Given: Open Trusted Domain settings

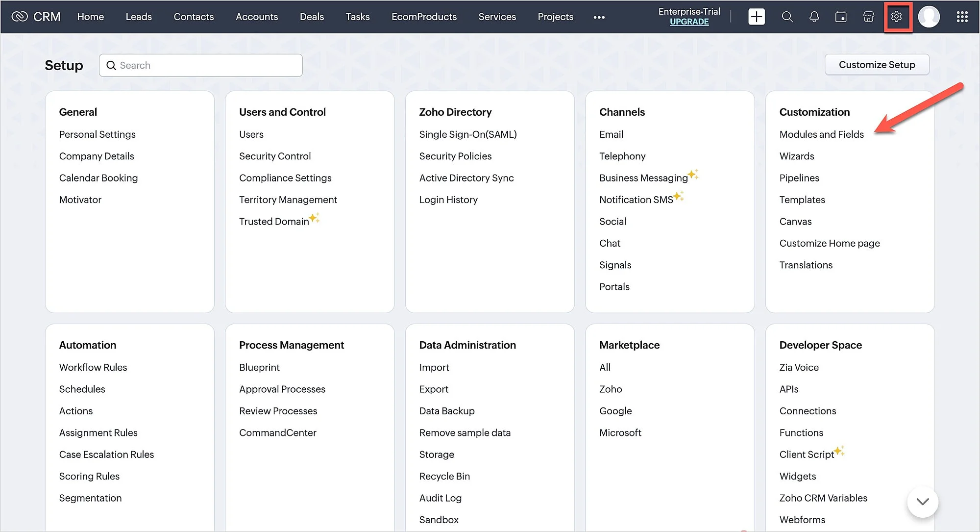Looking at the screenshot, I should [274, 222].
